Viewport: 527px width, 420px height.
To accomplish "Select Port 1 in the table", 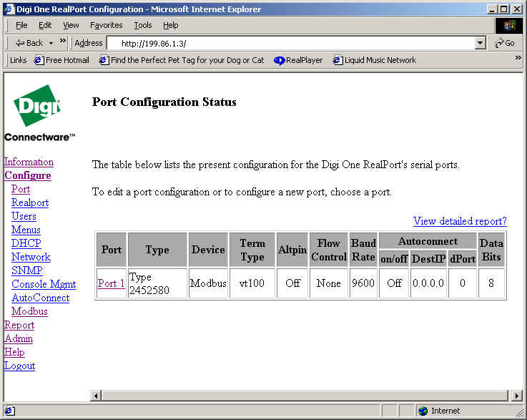I will (x=111, y=283).
